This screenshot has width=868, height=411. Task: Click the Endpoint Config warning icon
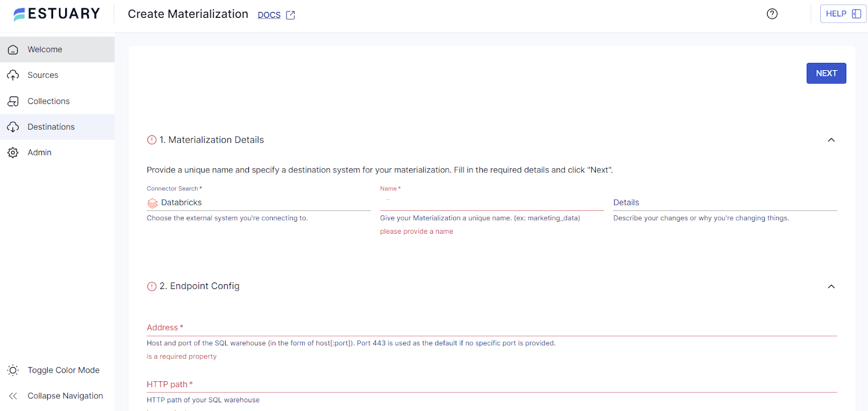tap(152, 286)
